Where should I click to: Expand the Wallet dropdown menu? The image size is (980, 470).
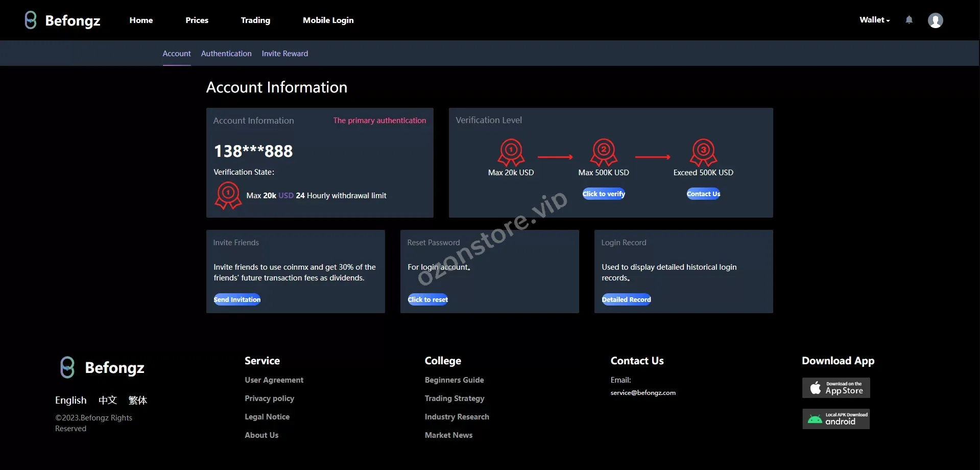[x=874, y=20]
